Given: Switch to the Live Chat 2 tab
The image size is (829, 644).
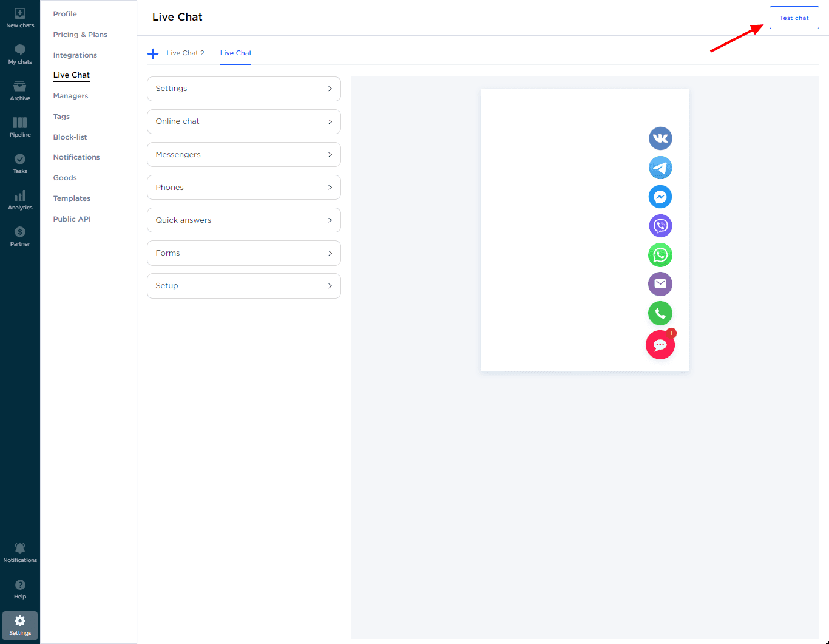Looking at the screenshot, I should (x=185, y=53).
